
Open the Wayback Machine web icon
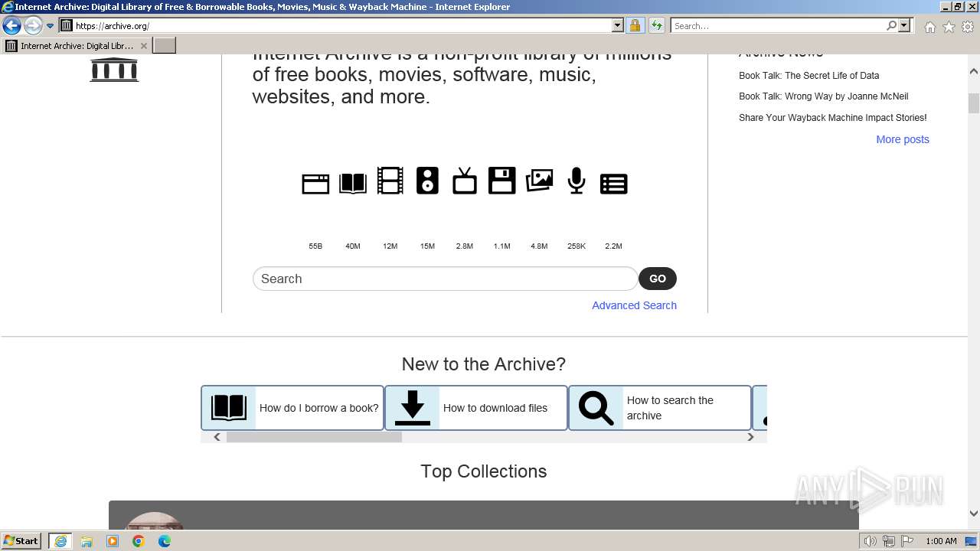coord(315,183)
